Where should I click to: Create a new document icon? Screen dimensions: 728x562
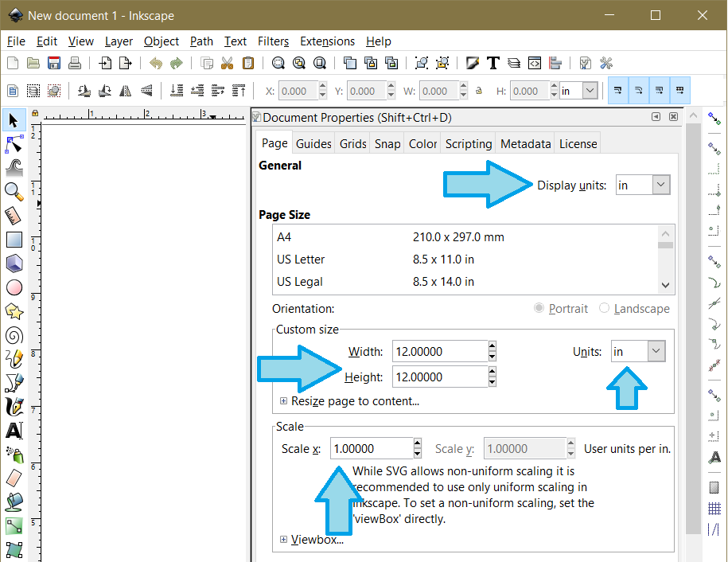pos(13,63)
